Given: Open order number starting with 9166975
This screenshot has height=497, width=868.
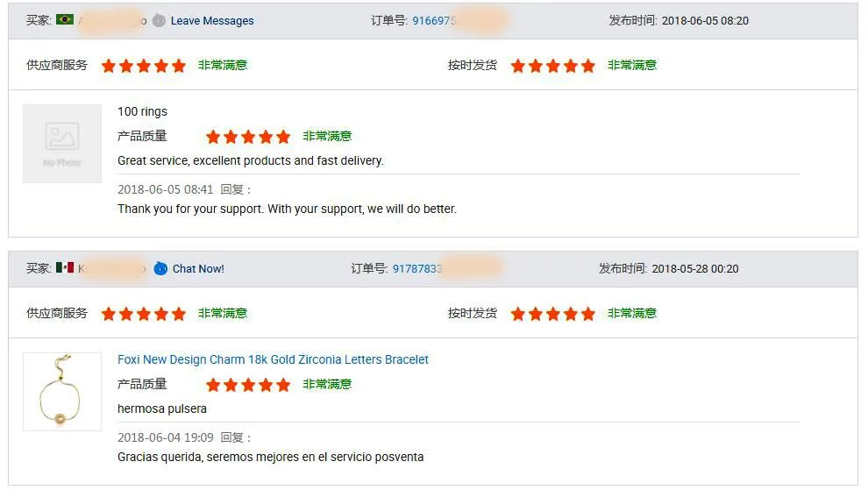Looking at the screenshot, I should pos(435,21).
